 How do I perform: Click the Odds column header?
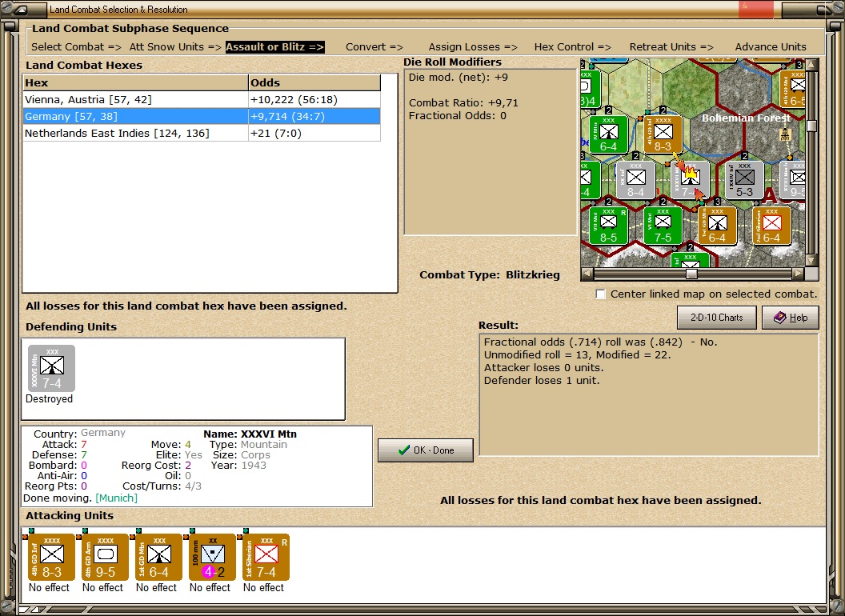(x=314, y=82)
